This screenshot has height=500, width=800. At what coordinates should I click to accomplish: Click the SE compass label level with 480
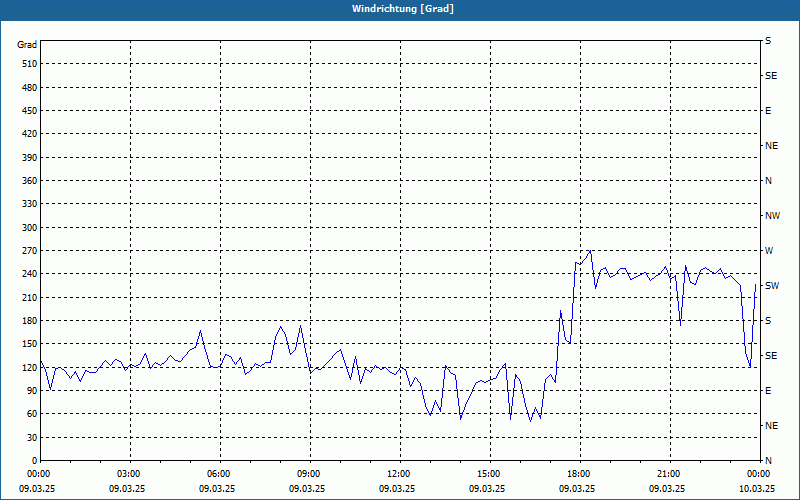771,76
